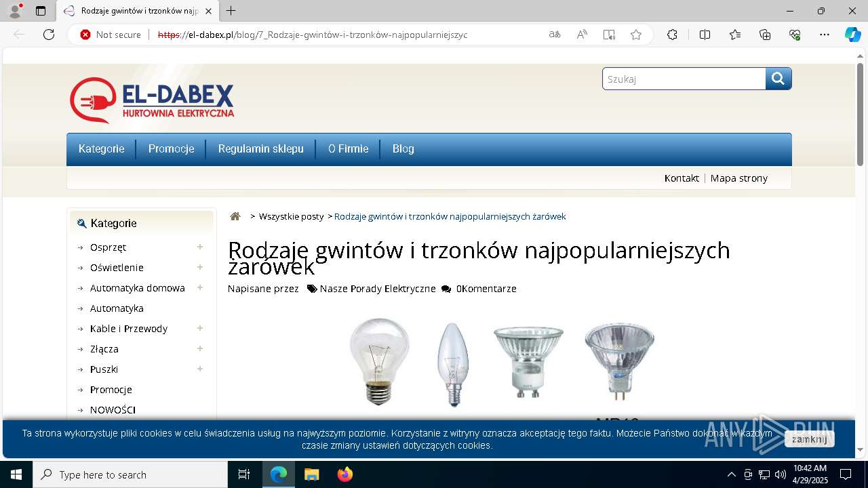Toggle split screen icon

[705, 35]
